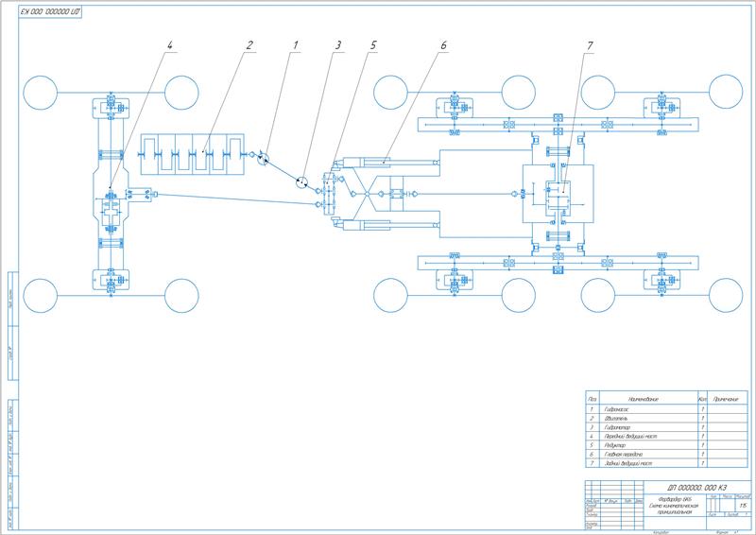Click the engine crankshaft block symbol
This screenshot has width=756, height=535.
point(193,154)
